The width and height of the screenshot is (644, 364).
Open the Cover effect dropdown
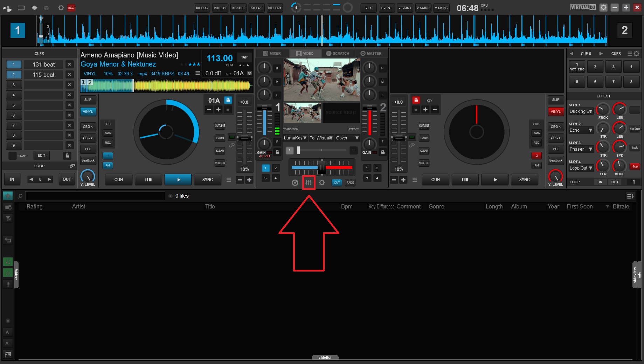(x=347, y=138)
